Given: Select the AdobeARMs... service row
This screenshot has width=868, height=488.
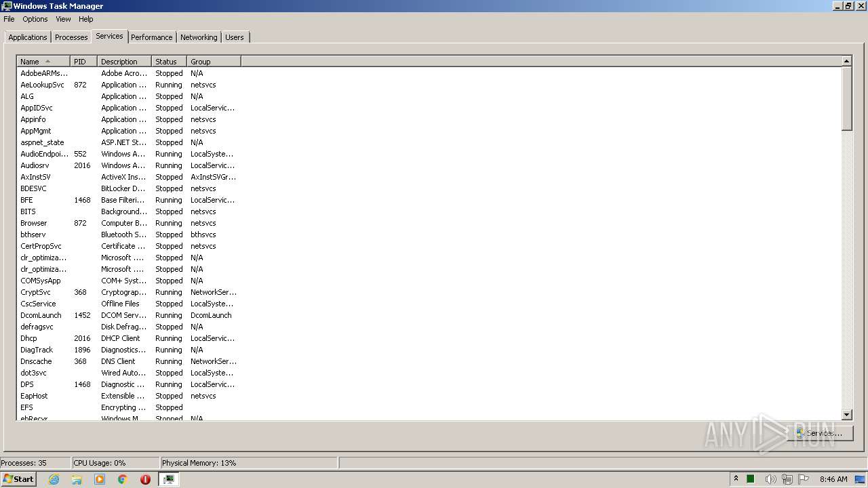Looking at the screenshot, I should tap(129, 73).
